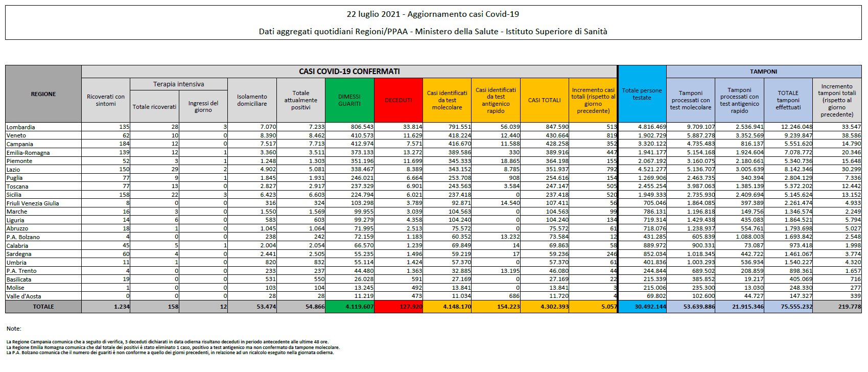Click the TAMPONI section header
Image resolution: width=868 pixels, height=372 pixels.
click(x=763, y=72)
